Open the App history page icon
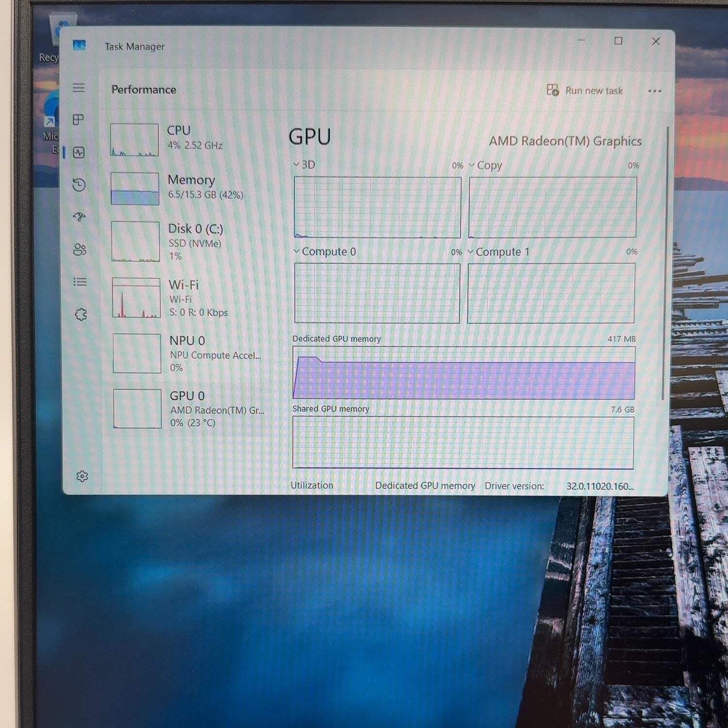Screen dimensions: 728x728 coord(79,185)
